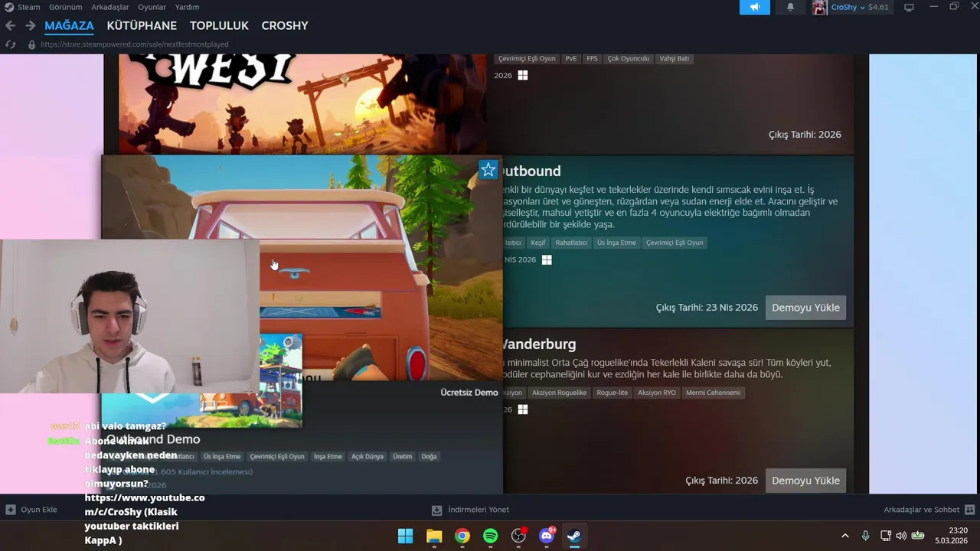Screen dimensions: 980x551
Task: Select the Mermi Cehennemi tag
Action: click(x=714, y=393)
